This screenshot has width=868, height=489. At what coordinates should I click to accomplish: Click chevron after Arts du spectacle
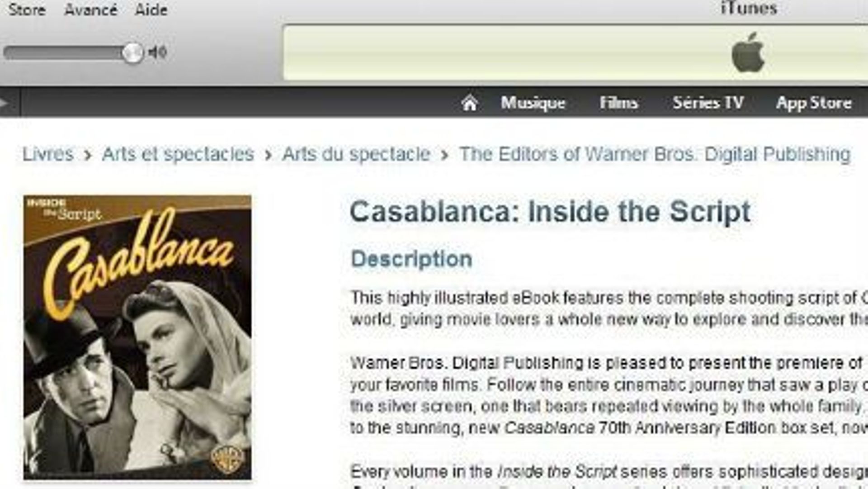click(444, 156)
